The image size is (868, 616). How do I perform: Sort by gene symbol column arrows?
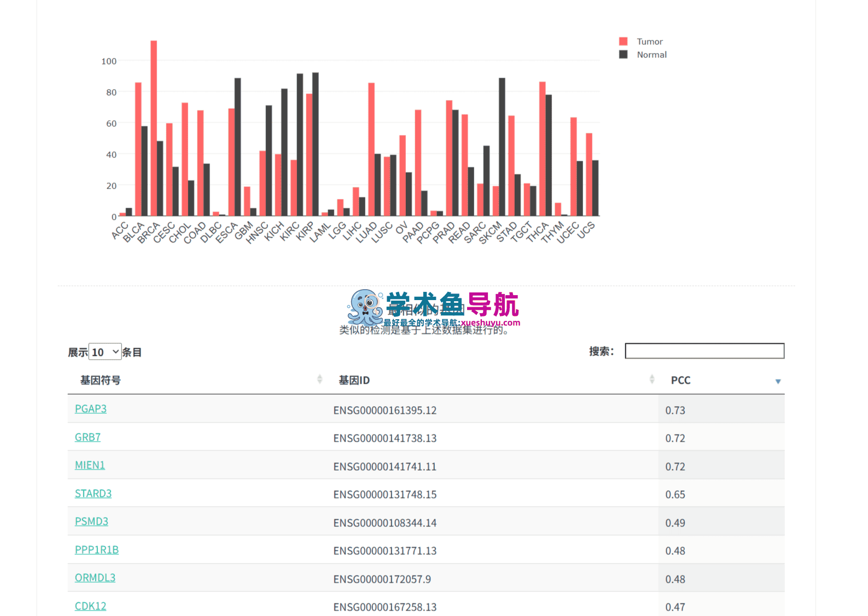coord(320,379)
